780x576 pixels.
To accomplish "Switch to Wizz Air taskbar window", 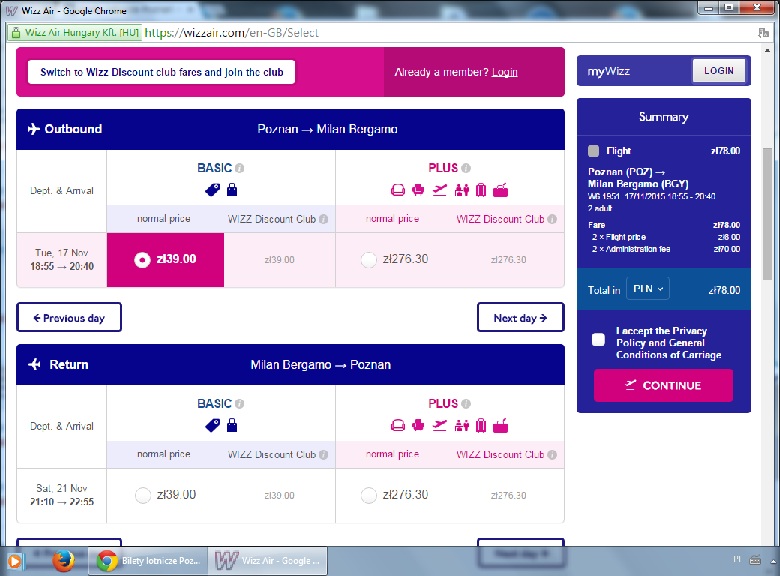I will tap(268, 561).
